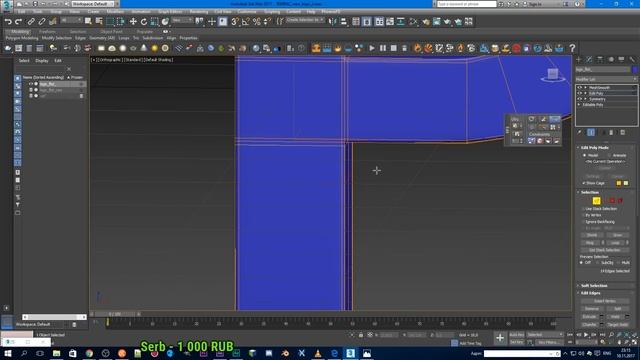The height and width of the screenshot is (360, 640).
Task: Activate the Select and Rotate tool
Action: click(x=144, y=22)
